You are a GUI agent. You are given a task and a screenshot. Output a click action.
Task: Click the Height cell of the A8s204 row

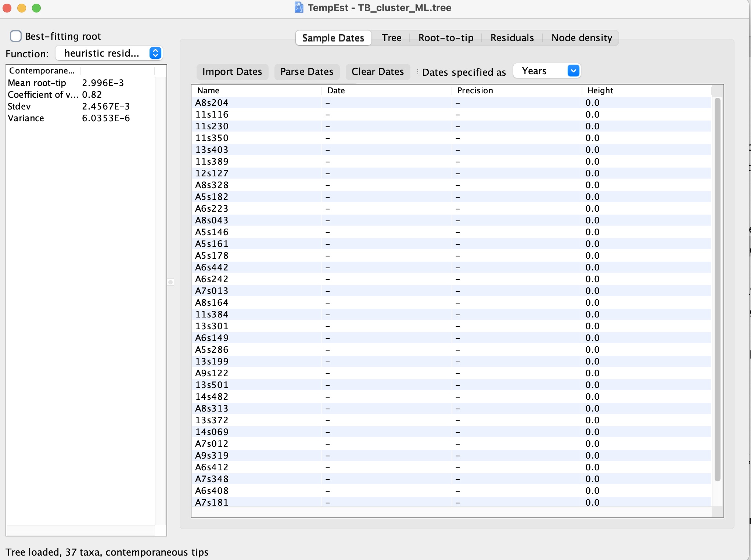pos(647,103)
